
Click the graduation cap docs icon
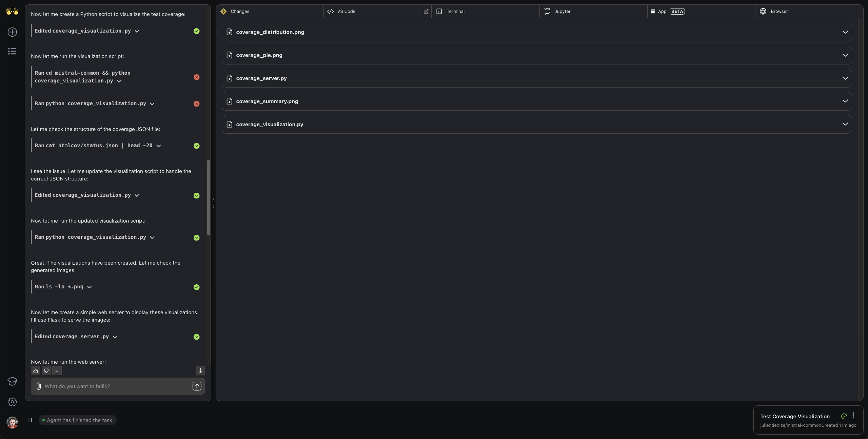[12, 381]
